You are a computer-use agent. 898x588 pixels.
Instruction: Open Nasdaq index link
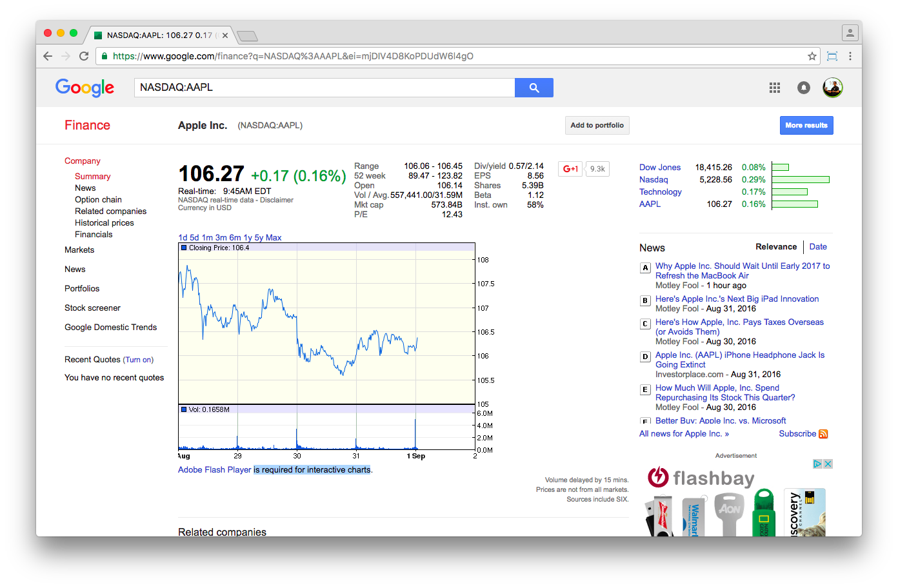pos(654,180)
